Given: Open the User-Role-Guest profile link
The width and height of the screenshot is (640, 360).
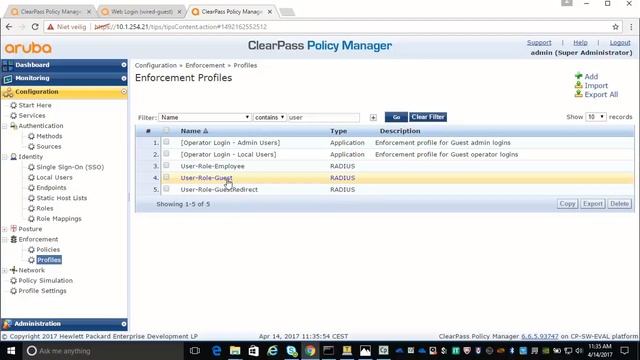Looking at the screenshot, I should (206, 178).
